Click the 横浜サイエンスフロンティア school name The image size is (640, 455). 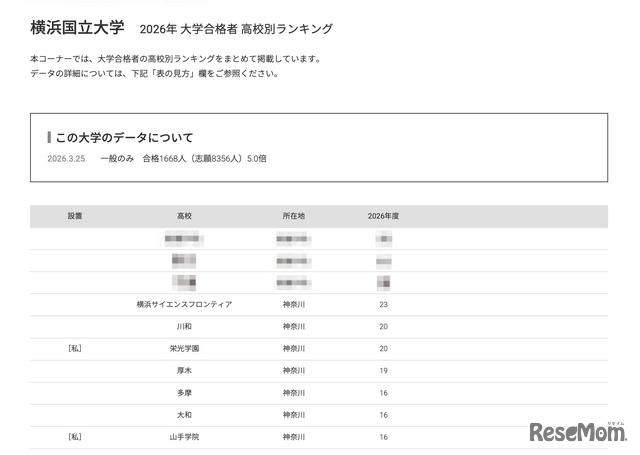pos(184,304)
